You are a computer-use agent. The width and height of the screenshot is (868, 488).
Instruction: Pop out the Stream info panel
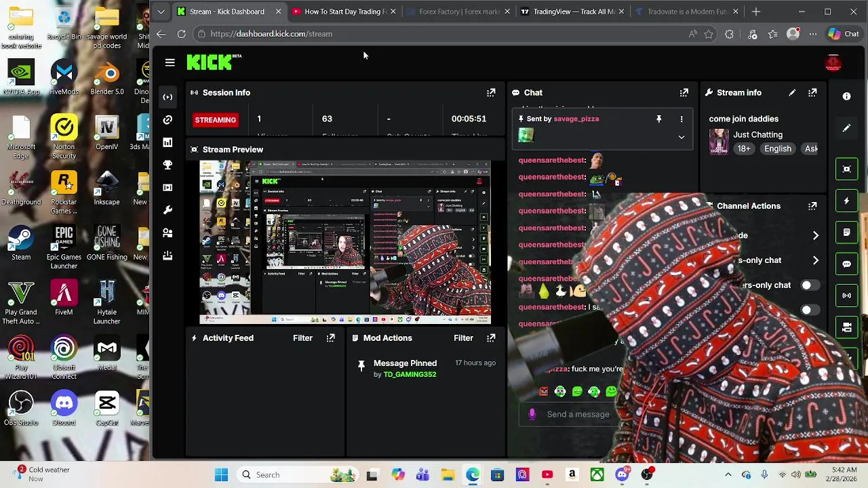[x=812, y=92]
